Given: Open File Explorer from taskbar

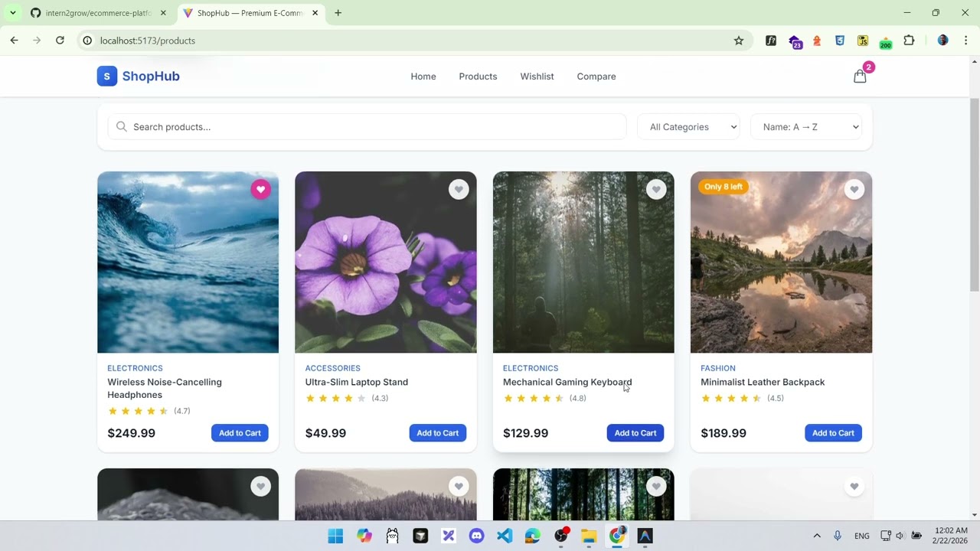Looking at the screenshot, I should click(589, 536).
